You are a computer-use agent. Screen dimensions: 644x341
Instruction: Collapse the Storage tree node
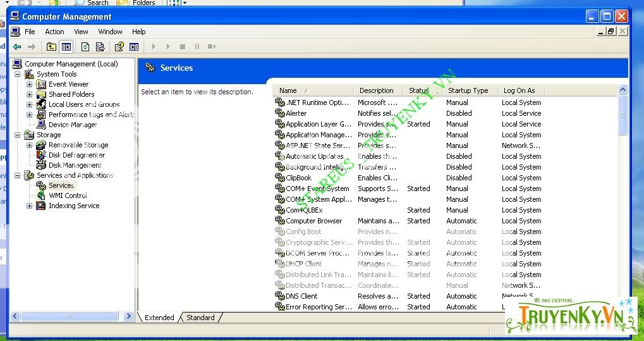(x=17, y=135)
